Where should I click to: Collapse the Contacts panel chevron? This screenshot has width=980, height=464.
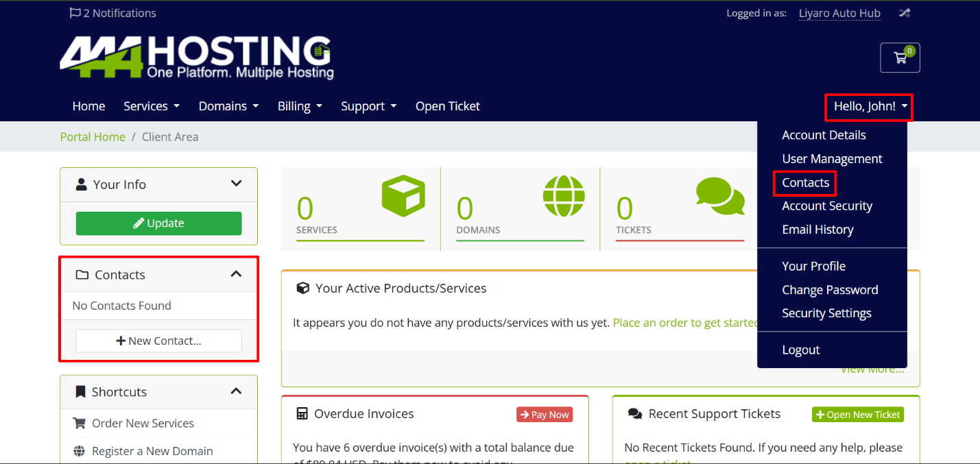point(236,274)
